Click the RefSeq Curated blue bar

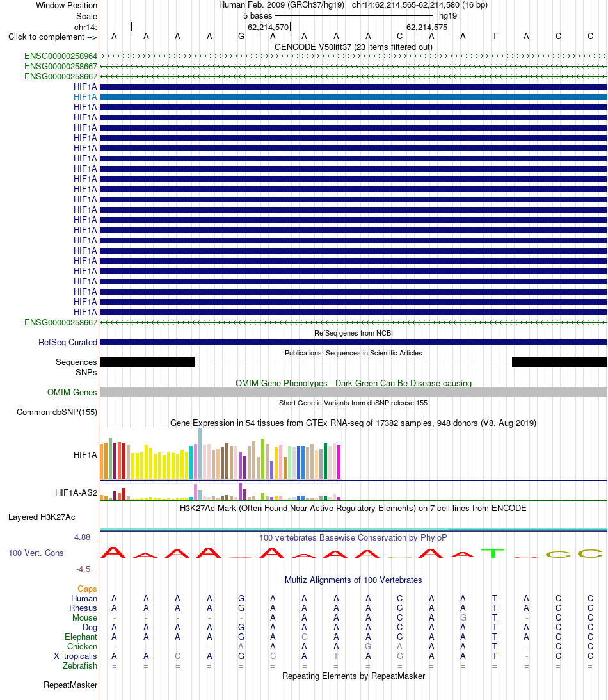pos(353,343)
